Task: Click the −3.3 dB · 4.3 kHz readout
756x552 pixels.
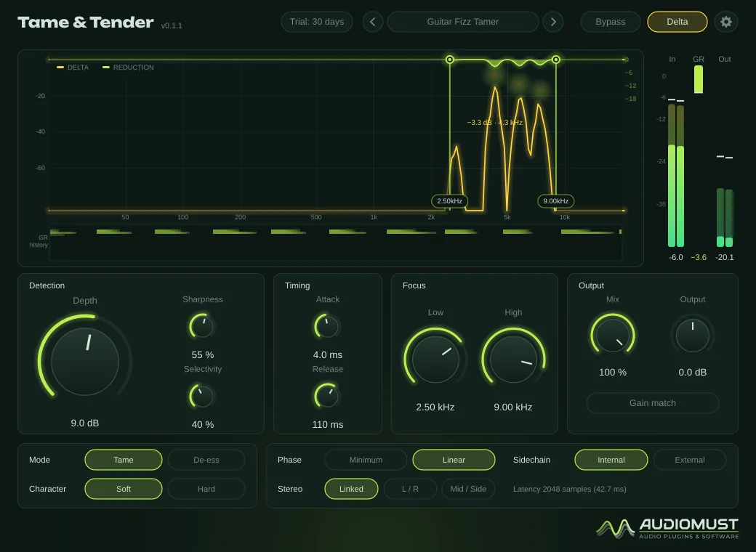Action: tap(495, 122)
